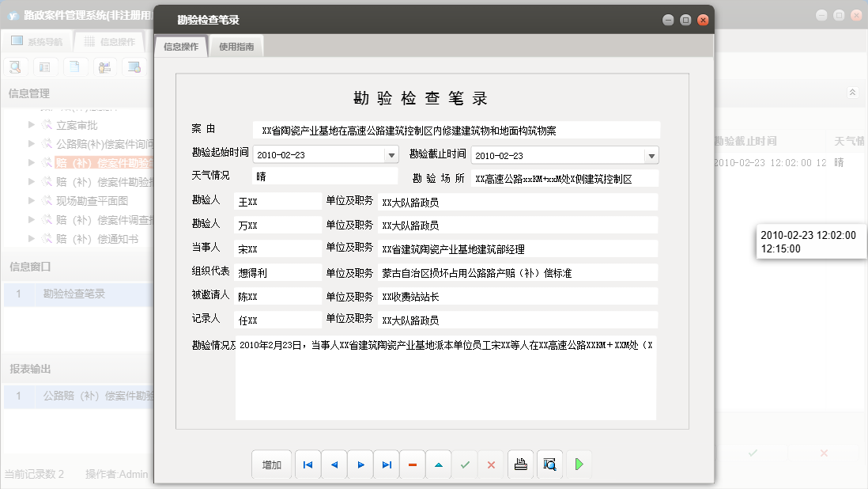Print the 勘验检查笔录 form
Viewport: 868px width, 489px height.
pyautogui.click(x=520, y=464)
